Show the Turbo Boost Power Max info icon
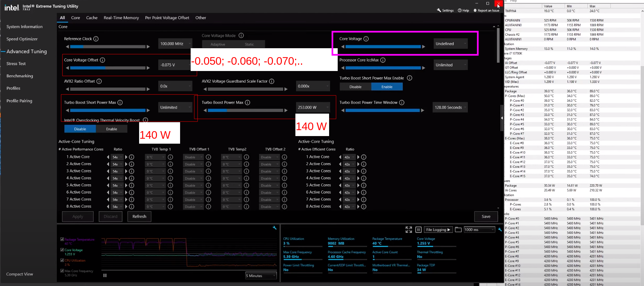 247,102
